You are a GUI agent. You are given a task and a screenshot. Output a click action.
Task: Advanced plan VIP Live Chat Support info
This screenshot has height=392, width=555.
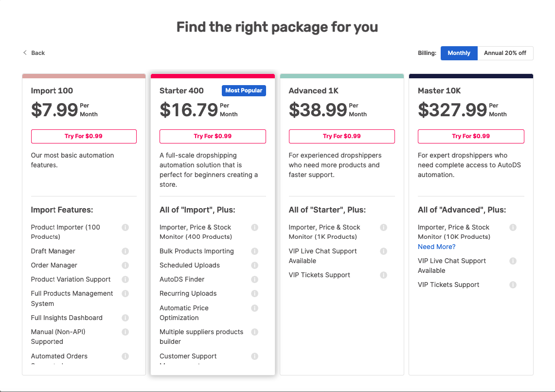[384, 251]
